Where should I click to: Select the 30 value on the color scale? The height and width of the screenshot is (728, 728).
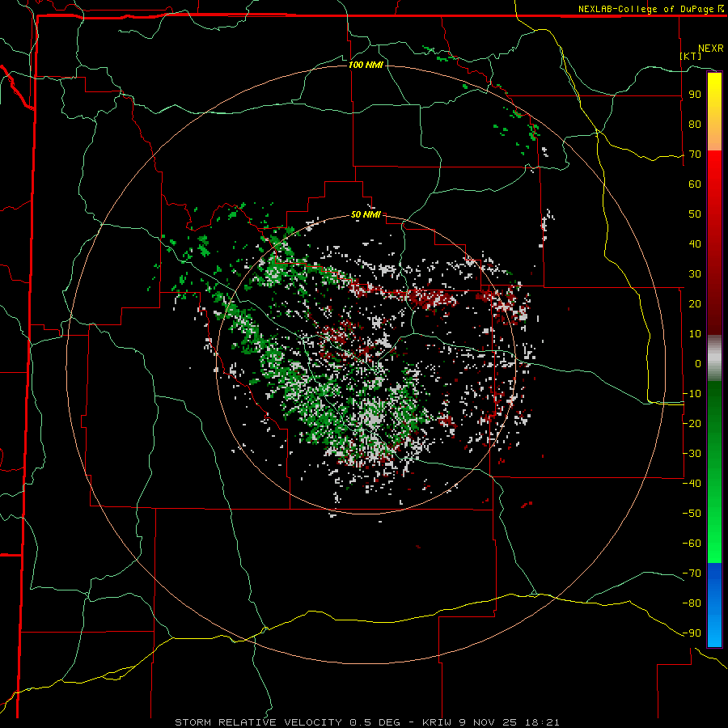pos(695,274)
